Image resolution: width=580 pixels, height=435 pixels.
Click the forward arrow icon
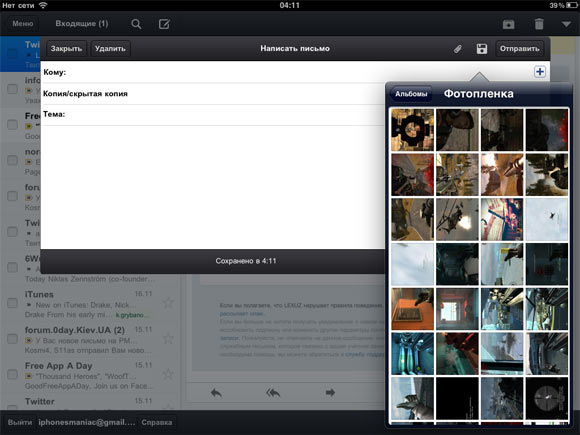pyautogui.click(x=330, y=392)
